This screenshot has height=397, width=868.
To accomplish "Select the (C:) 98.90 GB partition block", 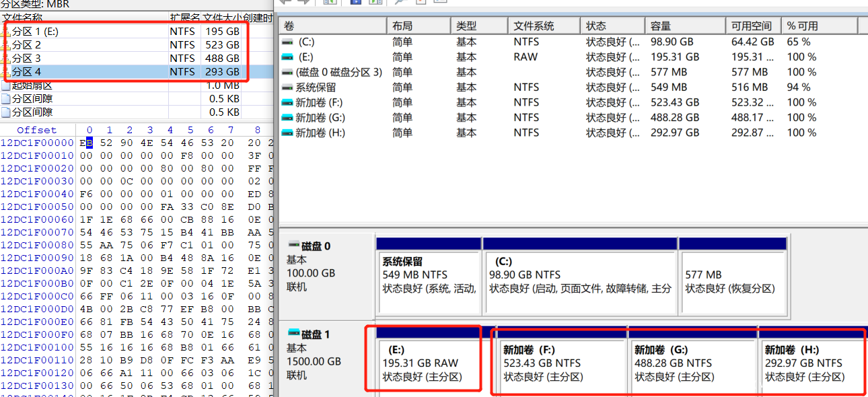I will tap(579, 281).
